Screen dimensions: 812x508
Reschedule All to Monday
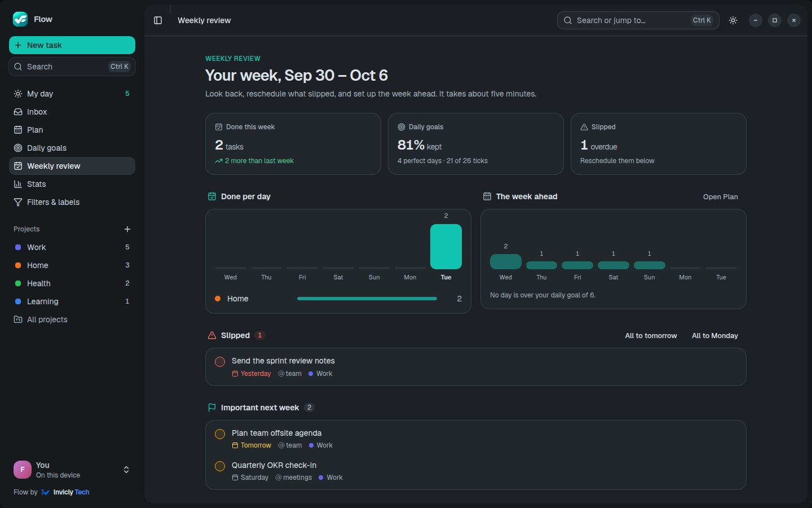pos(715,336)
